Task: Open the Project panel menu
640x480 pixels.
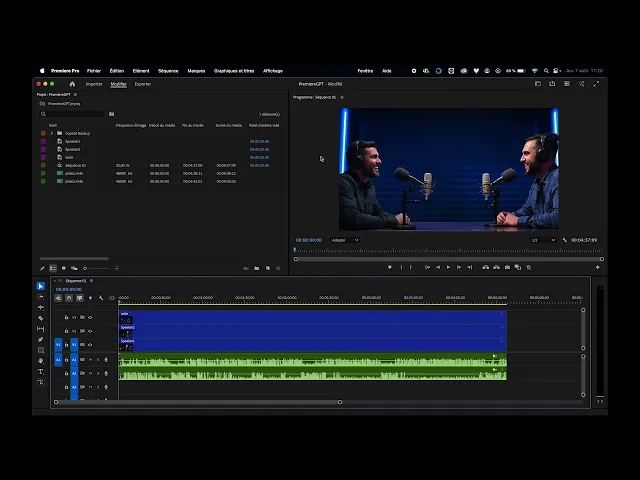Action: pyautogui.click(x=76, y=95)
